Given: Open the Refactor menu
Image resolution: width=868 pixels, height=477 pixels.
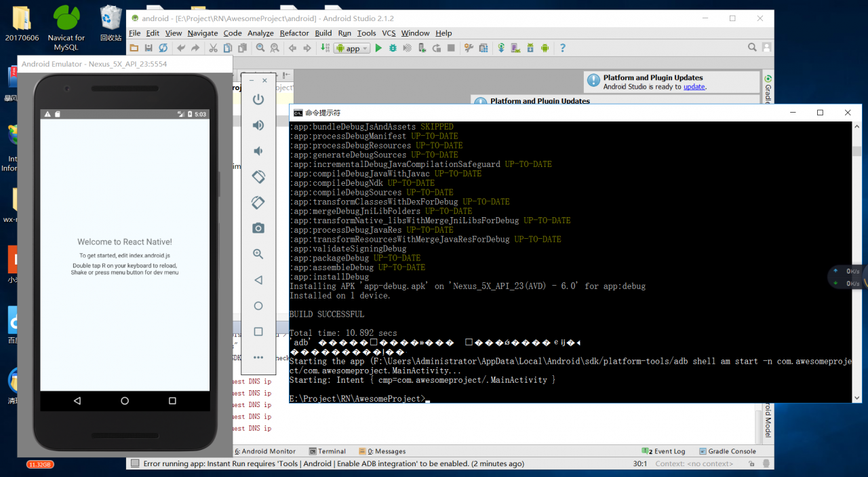Looking at the screenshot, I should pyautogui.click(x=294, y=33).
